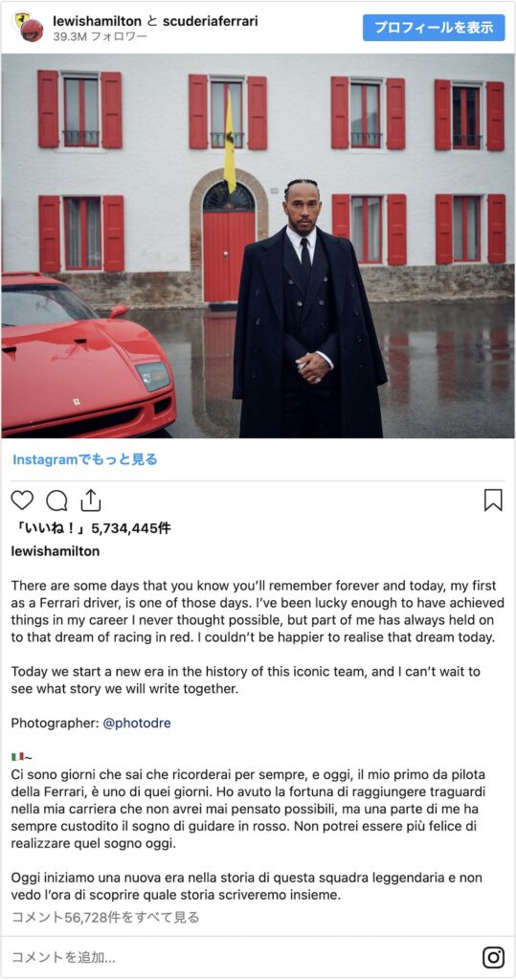Click the プロフィールを表示 button
Viewport: 516px width, 980px height.
click(x=434, y=28)
